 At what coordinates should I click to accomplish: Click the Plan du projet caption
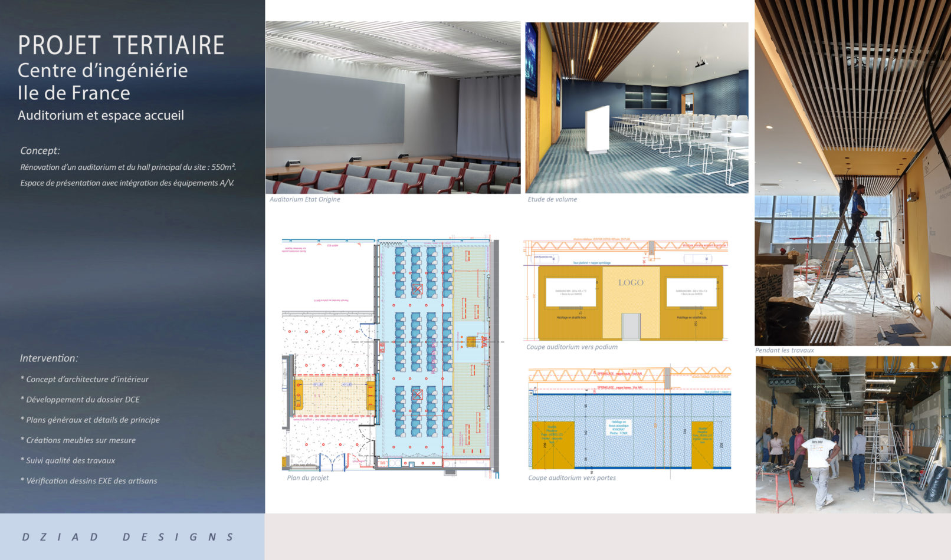coord(307,477)
